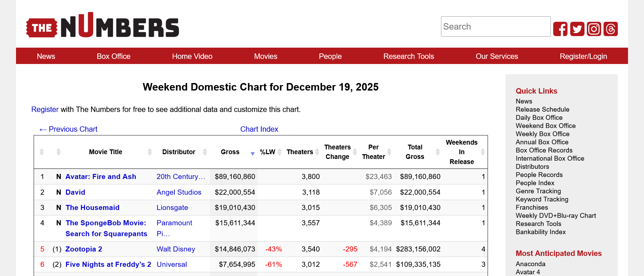
Task: Open The Numbers Facebook page icon
Action: point(560,29)
